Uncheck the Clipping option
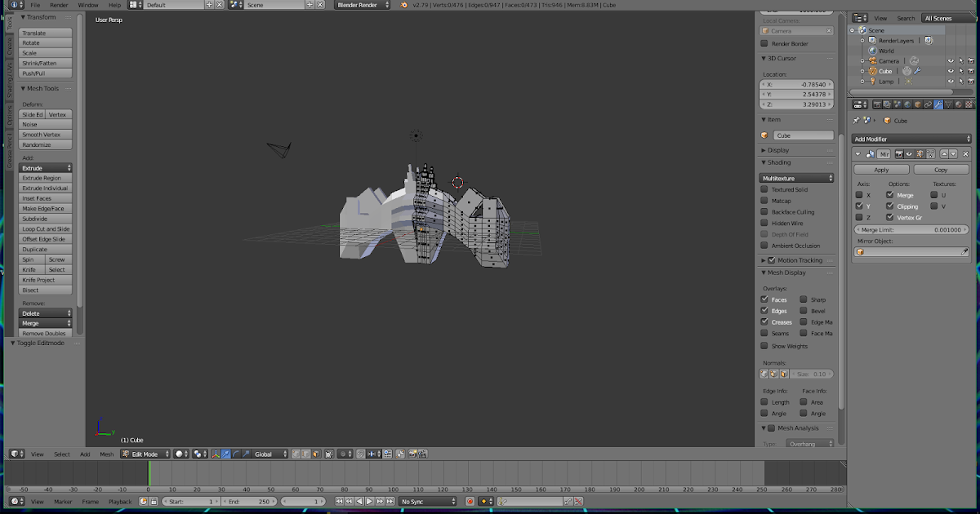The height and width of the screenshot is (514, 980). (x=890, y=206)
